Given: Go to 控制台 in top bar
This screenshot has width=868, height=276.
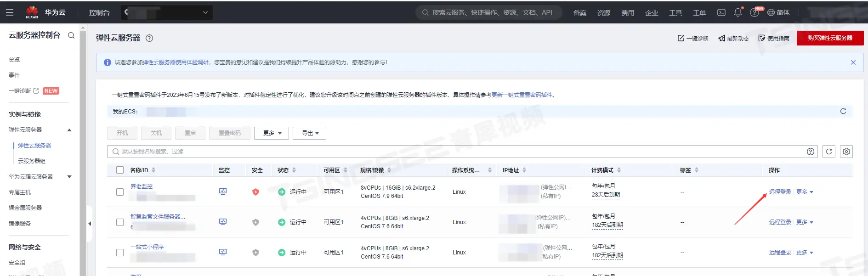Looking at the screenshot, I should (x=99, y=13).
